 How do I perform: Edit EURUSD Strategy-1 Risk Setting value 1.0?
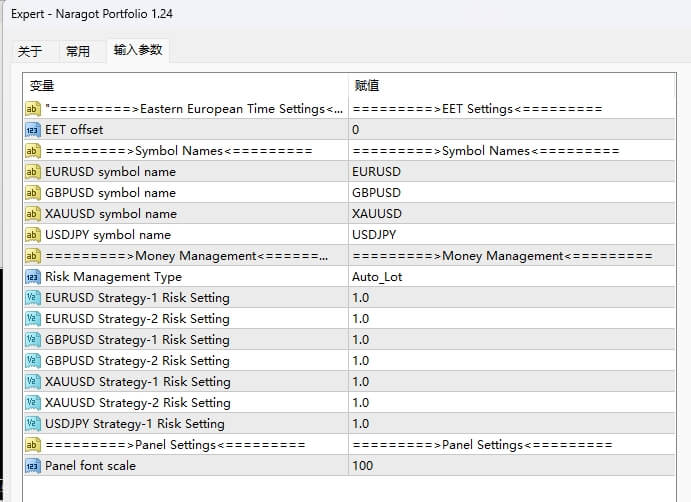512,297
